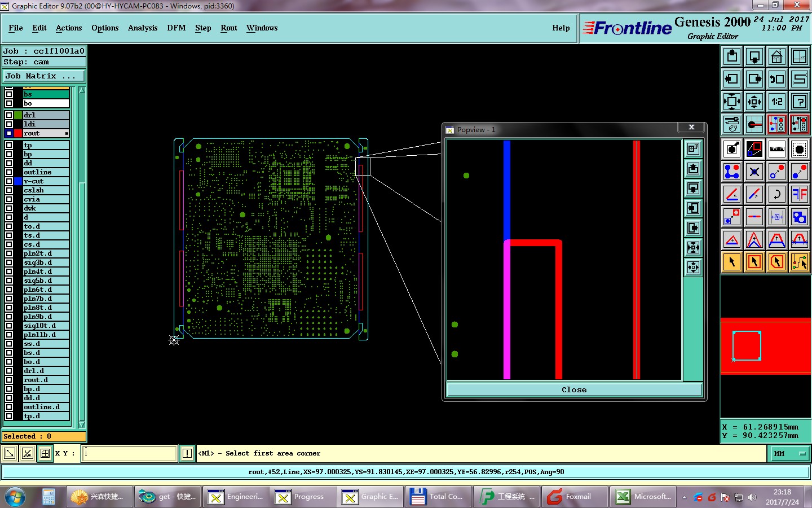Click the layer list scroll up arrow
This screenshot has height=508, width=812.
tap(82, 90)
